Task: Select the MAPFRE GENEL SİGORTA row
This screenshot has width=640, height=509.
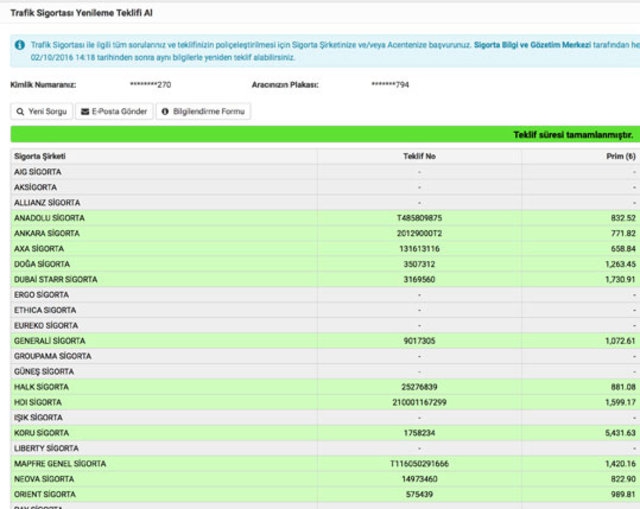Action: [325, 464]
